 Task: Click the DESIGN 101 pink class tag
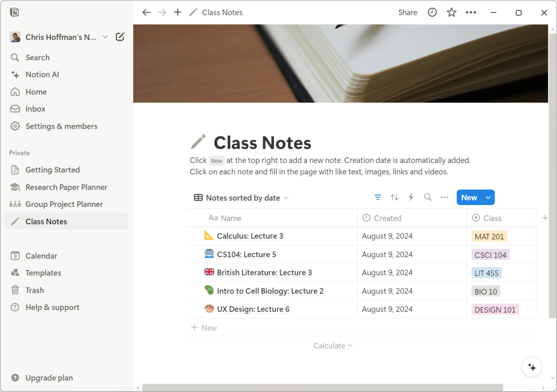pos(495,310)
